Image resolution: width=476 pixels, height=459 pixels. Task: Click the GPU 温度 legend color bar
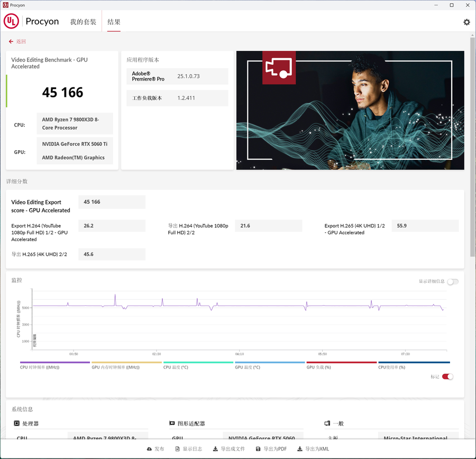pos(270,363)
